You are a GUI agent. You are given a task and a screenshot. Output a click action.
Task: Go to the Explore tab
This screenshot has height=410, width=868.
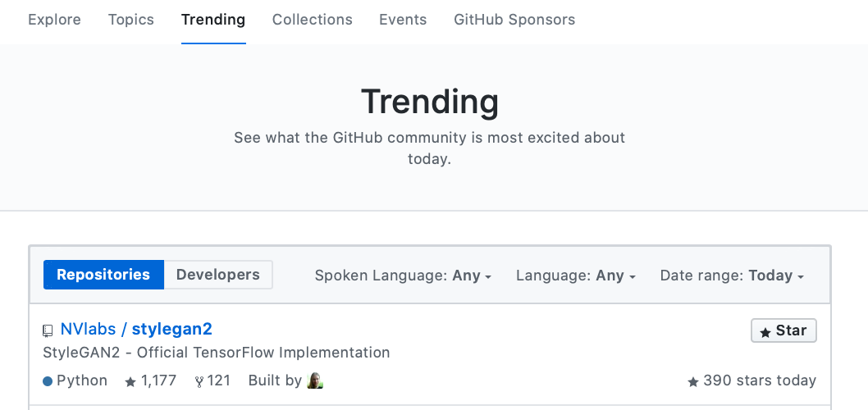click(x=54, y=20)
